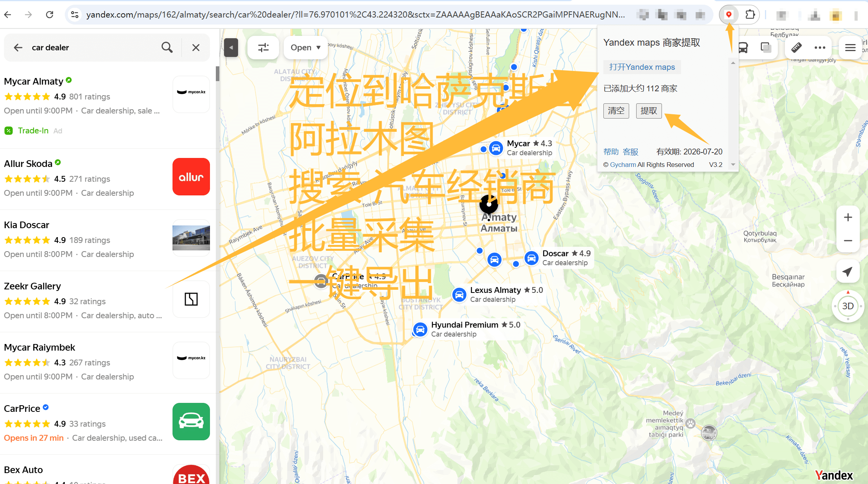868x484 pixels.
Task: Collapse the search results side panel
Action: [x=231, y=48]
